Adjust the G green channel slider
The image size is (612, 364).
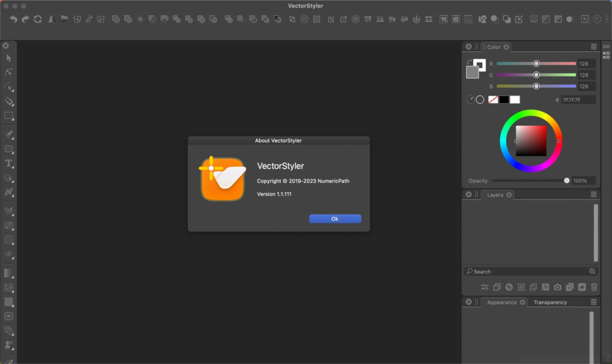click(x=536, y=75)
